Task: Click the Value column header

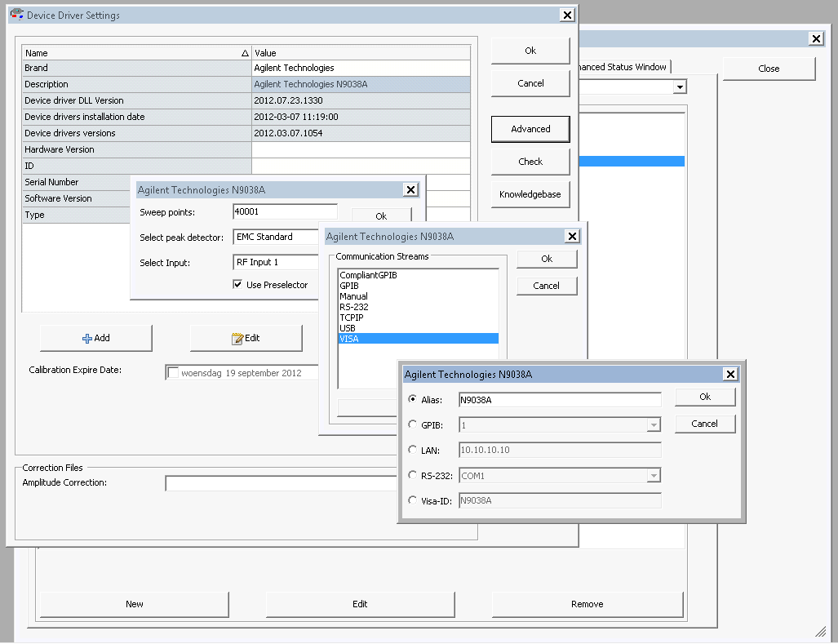Action: [x=361, y=53]
